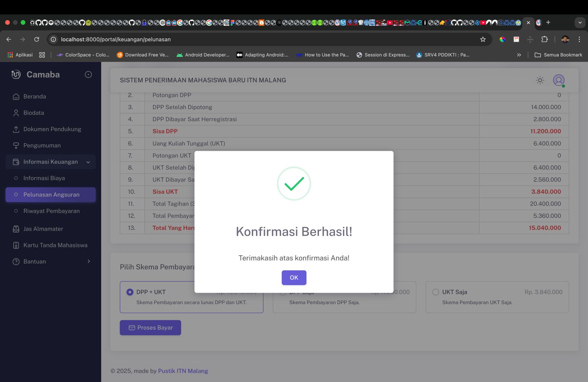The image size is (588, 382).
Task: Expand the Bantuan submenu arrow
Action: tap(89, 261)
